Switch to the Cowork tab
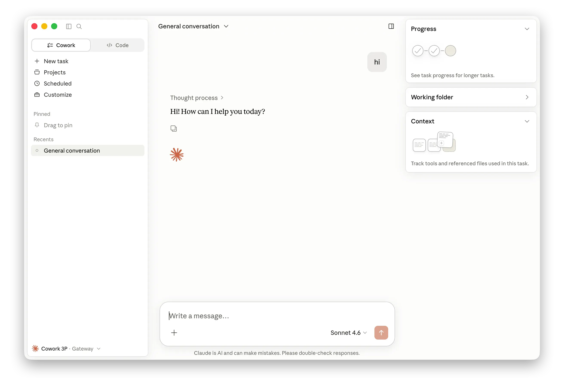This screenshot has width=564, height=392. click(61, 45)
